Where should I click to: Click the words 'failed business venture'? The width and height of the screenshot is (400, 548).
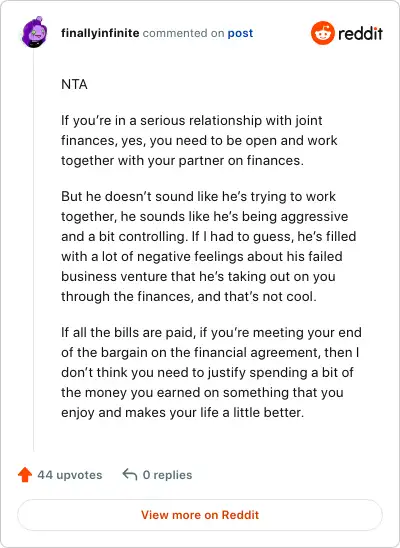coord(202,266)
